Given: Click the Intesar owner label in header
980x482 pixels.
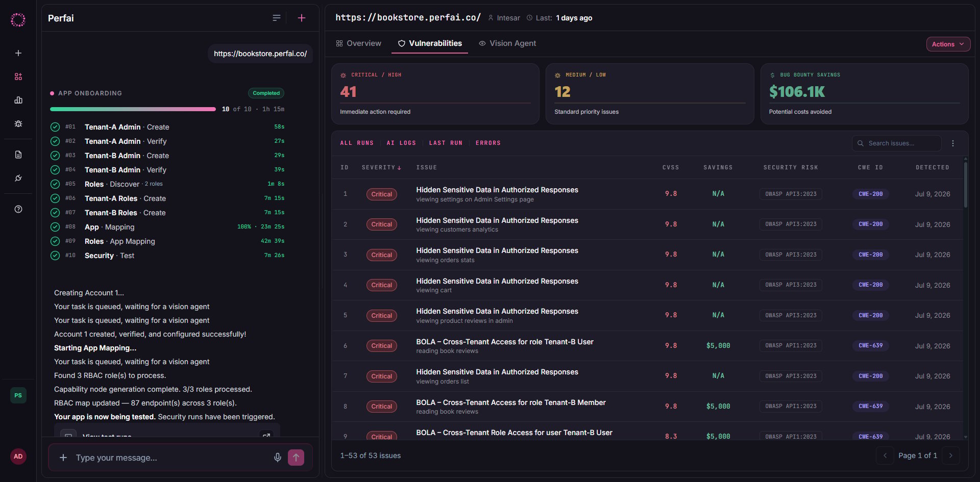Looking at the screenshot, I should coord(504,18).
